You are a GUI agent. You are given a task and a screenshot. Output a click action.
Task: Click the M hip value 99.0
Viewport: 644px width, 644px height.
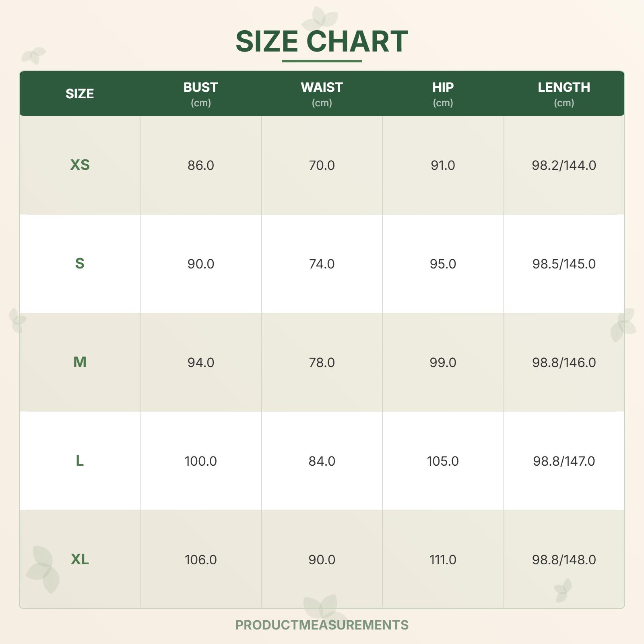click(x=443, y=362)
